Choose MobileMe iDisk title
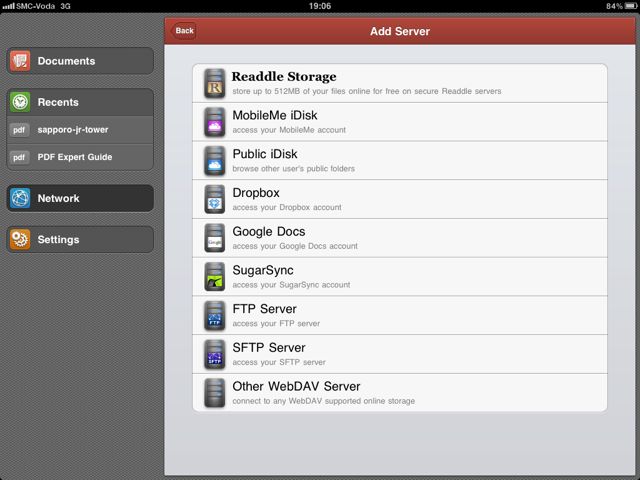 (275, 116)
